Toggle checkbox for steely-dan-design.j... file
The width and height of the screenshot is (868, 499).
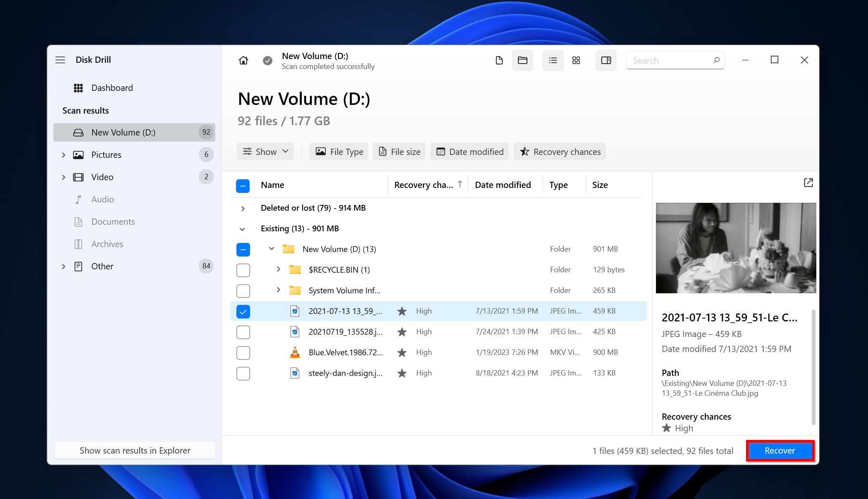click(x=243, y=373)
